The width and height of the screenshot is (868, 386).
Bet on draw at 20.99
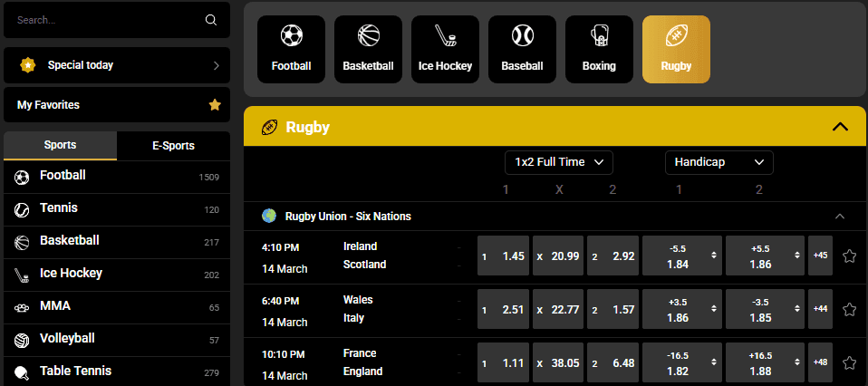(558, 256)
